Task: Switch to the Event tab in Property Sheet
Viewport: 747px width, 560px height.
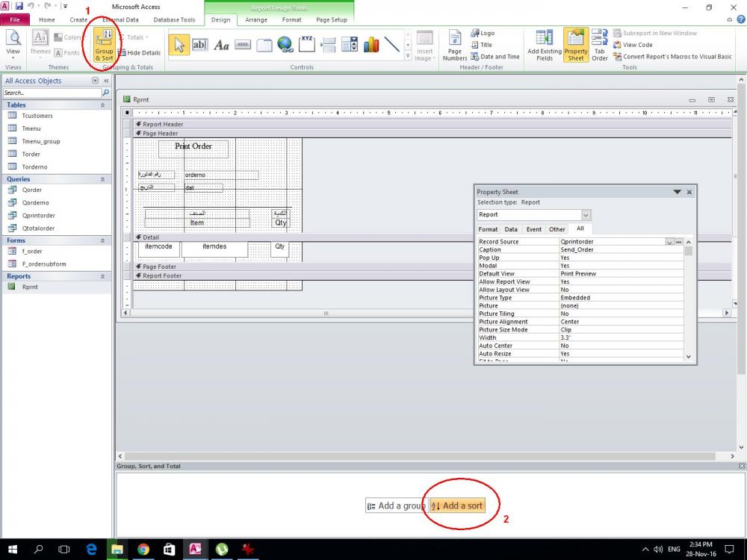Action: pos(533,229)
